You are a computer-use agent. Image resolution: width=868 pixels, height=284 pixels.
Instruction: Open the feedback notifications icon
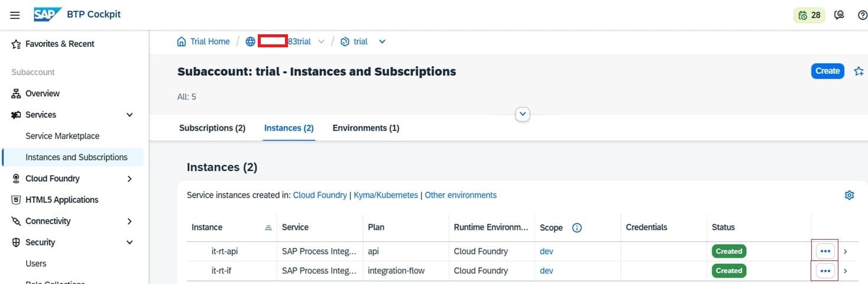(838, 15)
